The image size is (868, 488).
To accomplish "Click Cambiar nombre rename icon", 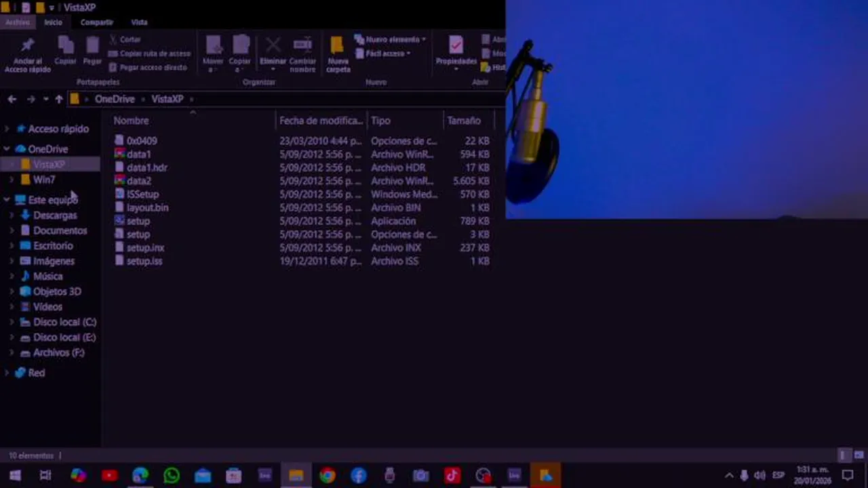I will [302, 54].
